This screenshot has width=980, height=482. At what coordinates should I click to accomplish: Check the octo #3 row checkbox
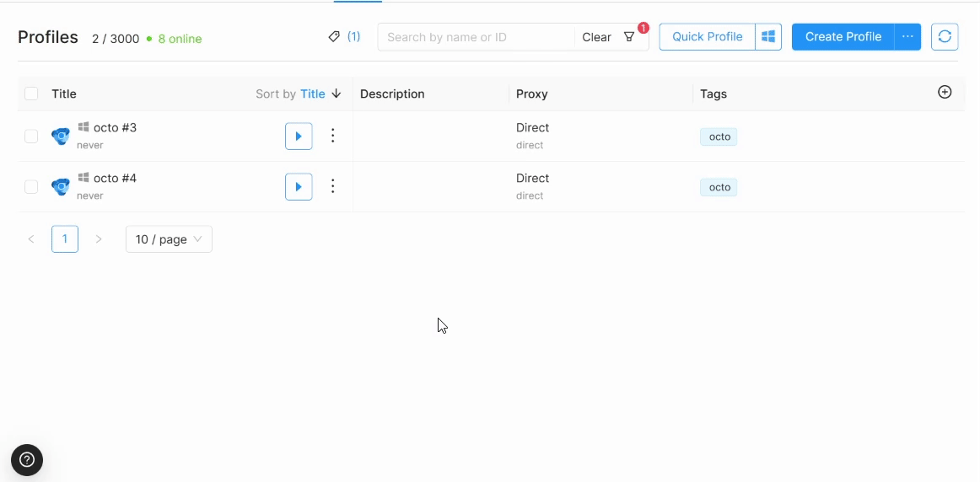tap(31, 137)
